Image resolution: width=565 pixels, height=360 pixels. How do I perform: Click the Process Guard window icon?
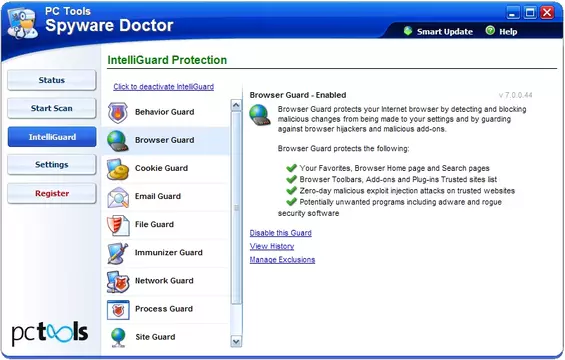(118, 310)
